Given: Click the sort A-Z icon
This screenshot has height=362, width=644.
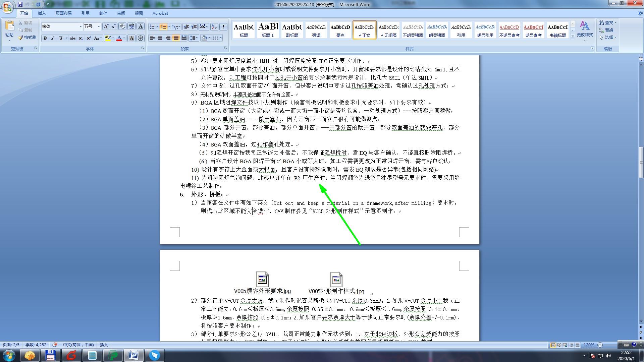Looking at the screenshot, I should (214, 26).
